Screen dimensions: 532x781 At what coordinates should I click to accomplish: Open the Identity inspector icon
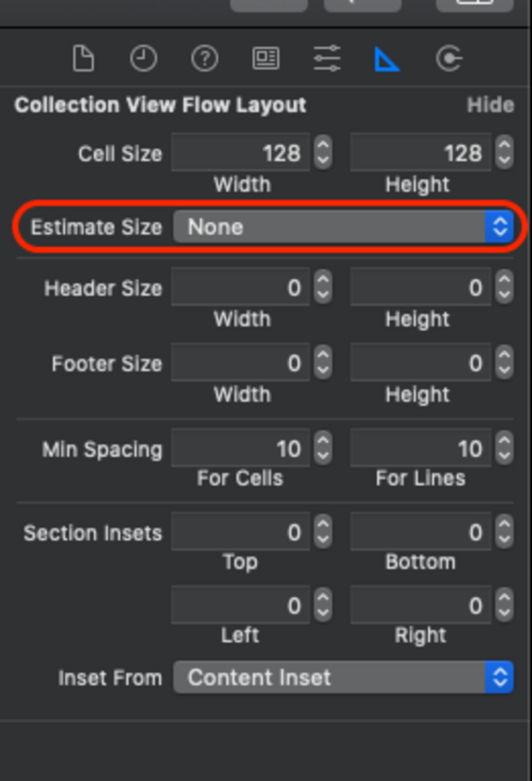(266, 59)
